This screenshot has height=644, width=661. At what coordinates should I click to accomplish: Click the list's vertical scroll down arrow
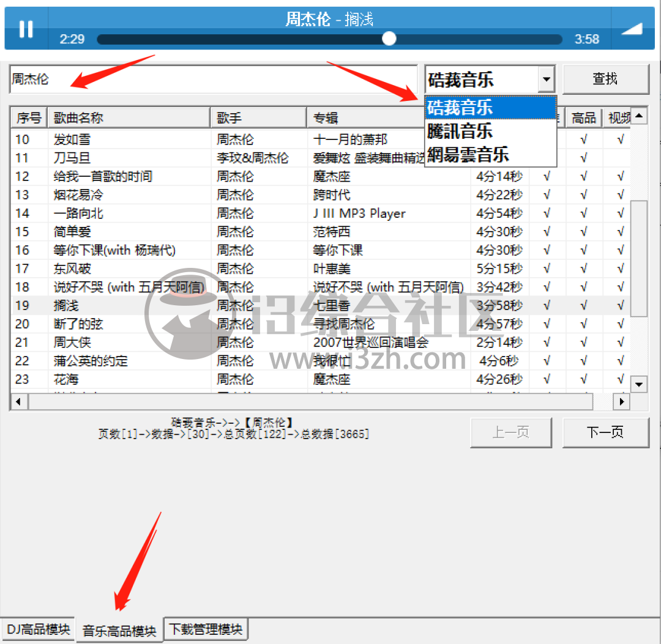[x=639, y=384]
